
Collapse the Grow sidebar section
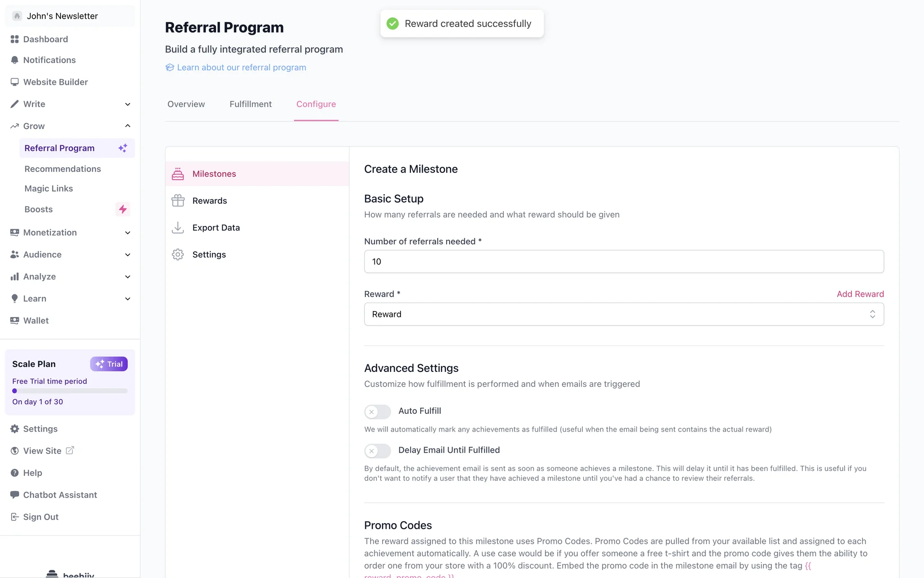[x=128, y=126]
